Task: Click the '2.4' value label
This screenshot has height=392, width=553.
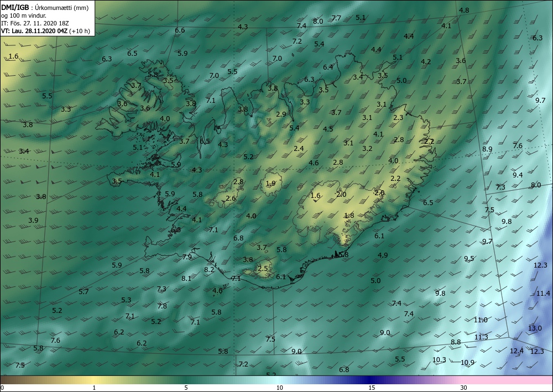Action: pos(299,149)
